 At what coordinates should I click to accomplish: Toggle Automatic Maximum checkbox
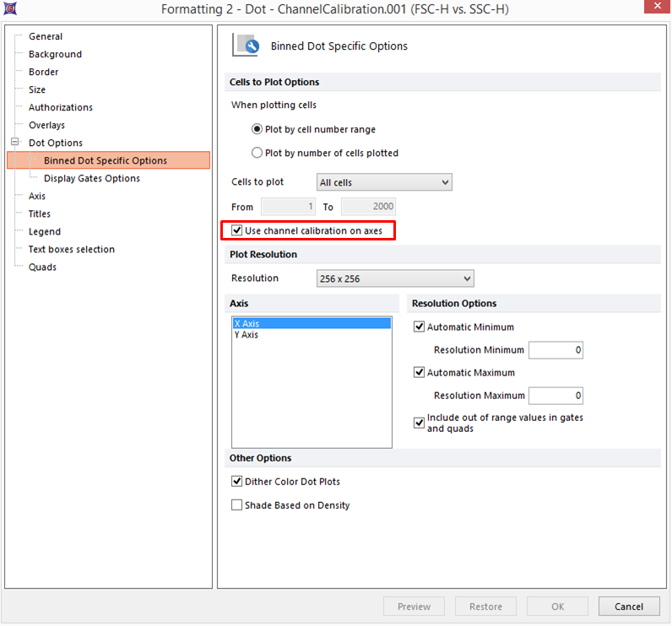420,373
